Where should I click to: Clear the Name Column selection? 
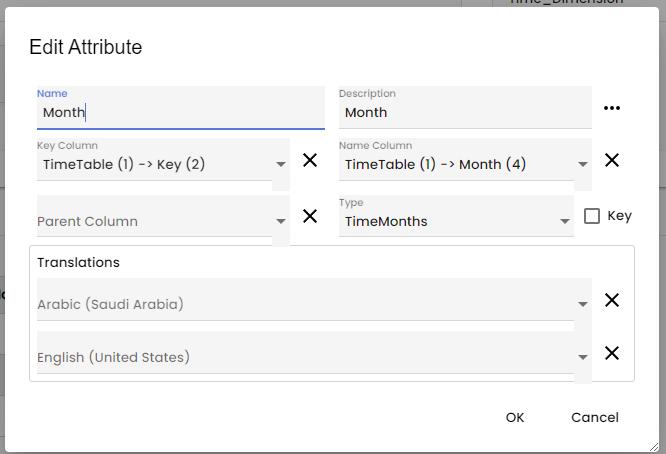click(x=612, y=160)
